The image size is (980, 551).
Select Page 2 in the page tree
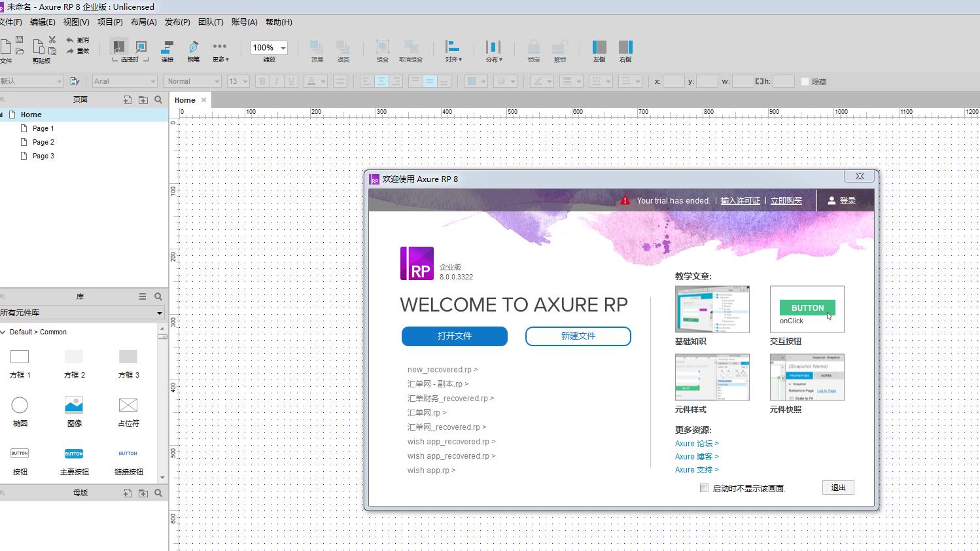point(43,142)
